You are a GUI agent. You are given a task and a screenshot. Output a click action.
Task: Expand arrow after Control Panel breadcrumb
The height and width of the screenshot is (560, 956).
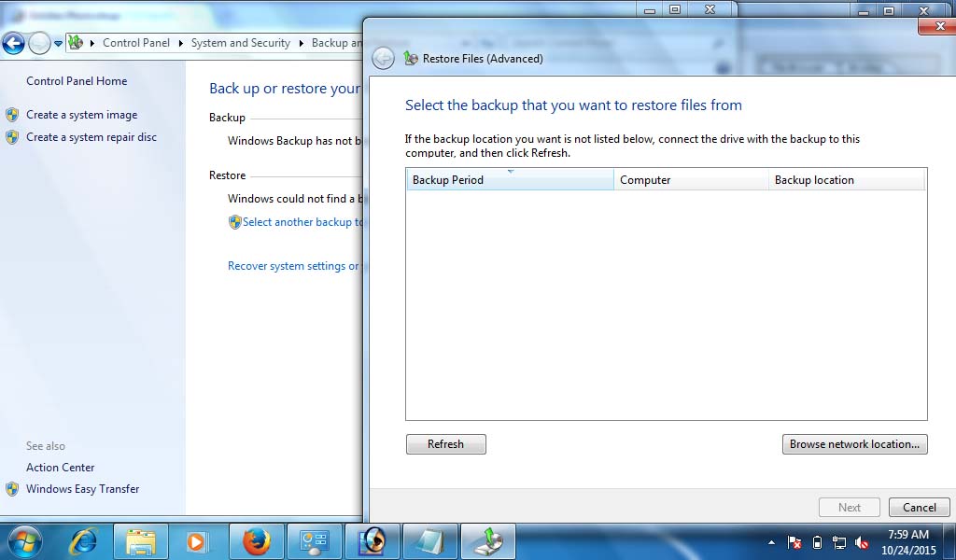[x=180, y=43]
